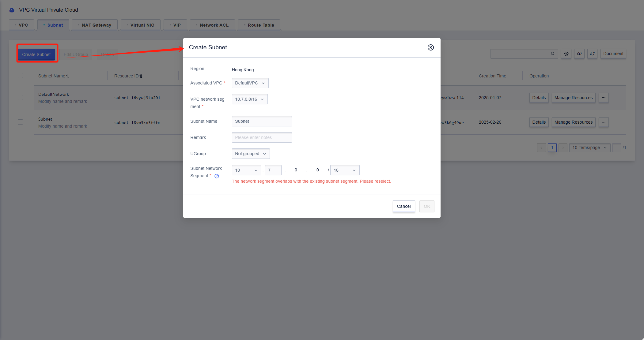Switch to the NAT Gateway tab
This screenshot has height=340, width=644.
(x=95, y=25)
